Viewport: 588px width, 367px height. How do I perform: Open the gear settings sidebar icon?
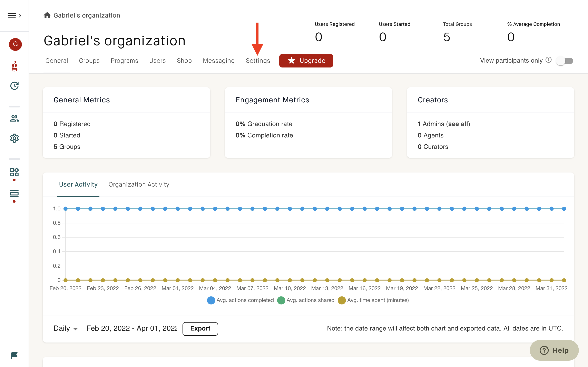pyautogui.click(x=14, y=138)
